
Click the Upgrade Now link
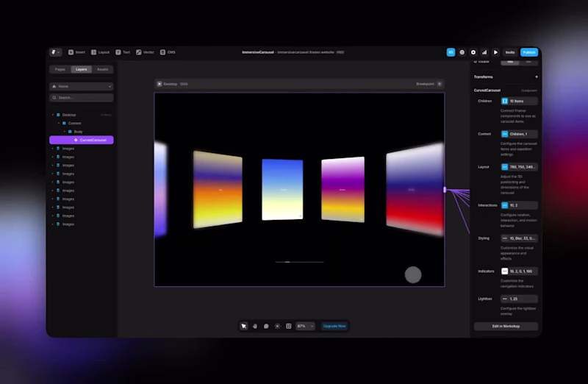334,326
